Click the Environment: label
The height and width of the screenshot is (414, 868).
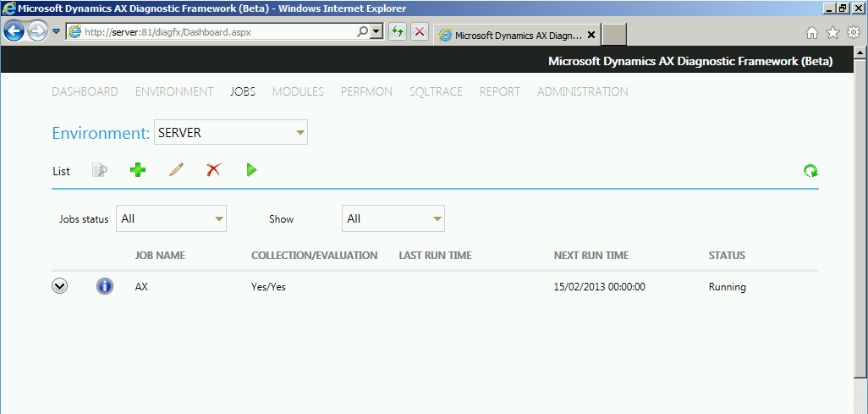[101, 133]
